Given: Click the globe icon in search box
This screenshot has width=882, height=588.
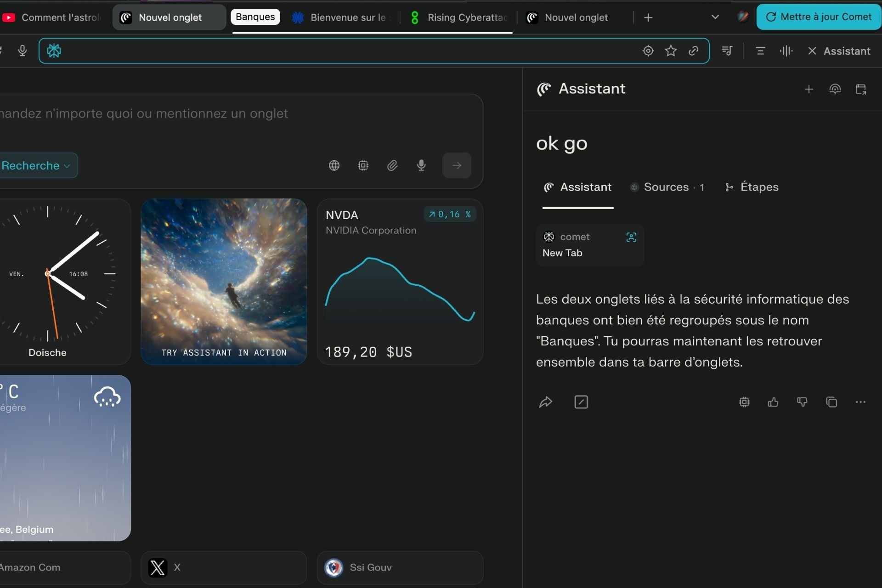Looking at the screenshot, I should coord(334,165).
